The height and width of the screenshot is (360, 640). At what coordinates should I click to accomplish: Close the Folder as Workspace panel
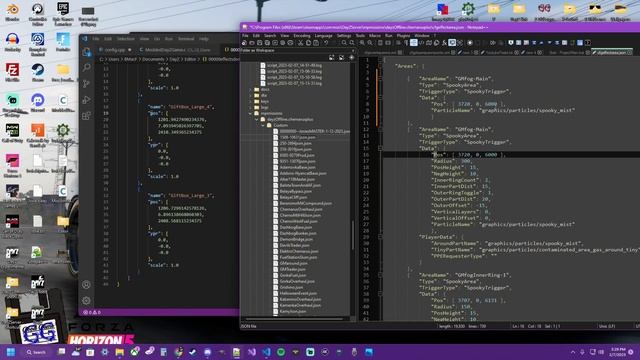pos(353,50)
